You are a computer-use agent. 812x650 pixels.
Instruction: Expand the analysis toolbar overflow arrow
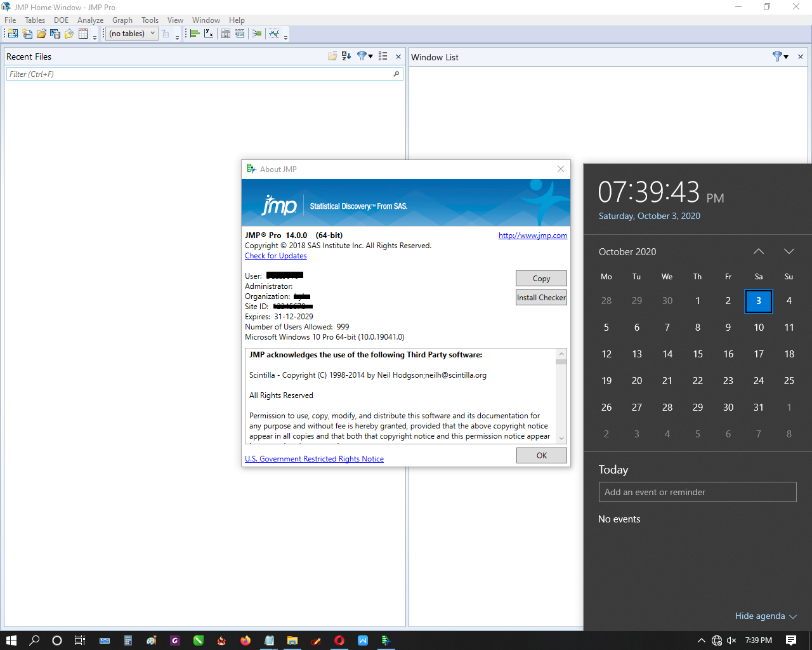(286, 37)
